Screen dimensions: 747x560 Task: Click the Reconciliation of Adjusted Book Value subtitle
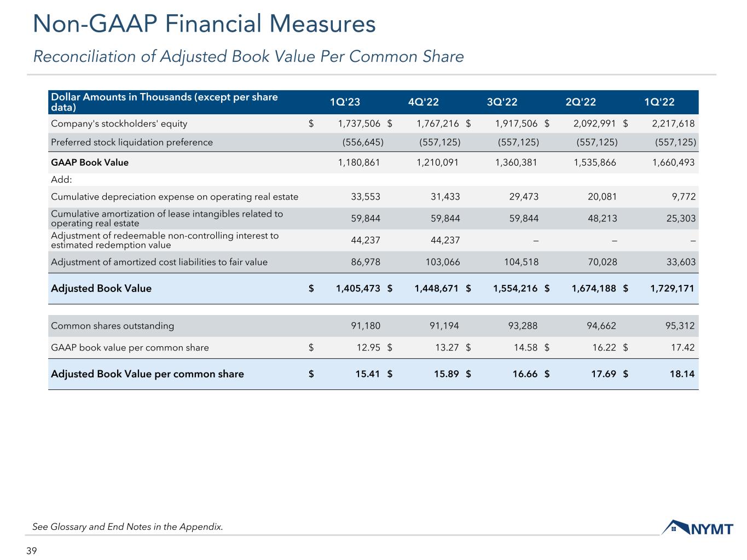pos(248,56)
